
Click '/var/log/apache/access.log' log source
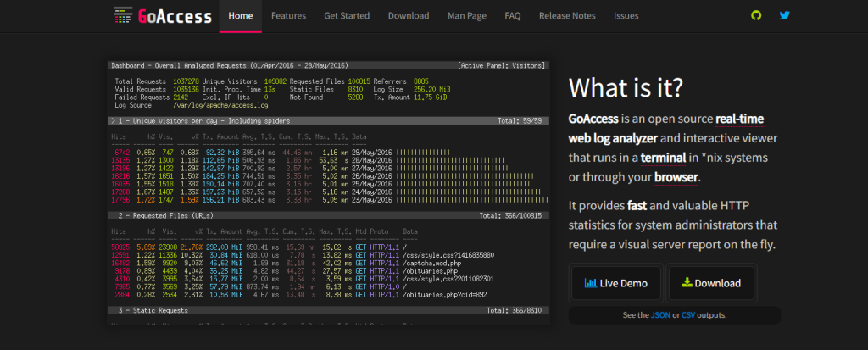pyautogui.click(x=220, y=105)
